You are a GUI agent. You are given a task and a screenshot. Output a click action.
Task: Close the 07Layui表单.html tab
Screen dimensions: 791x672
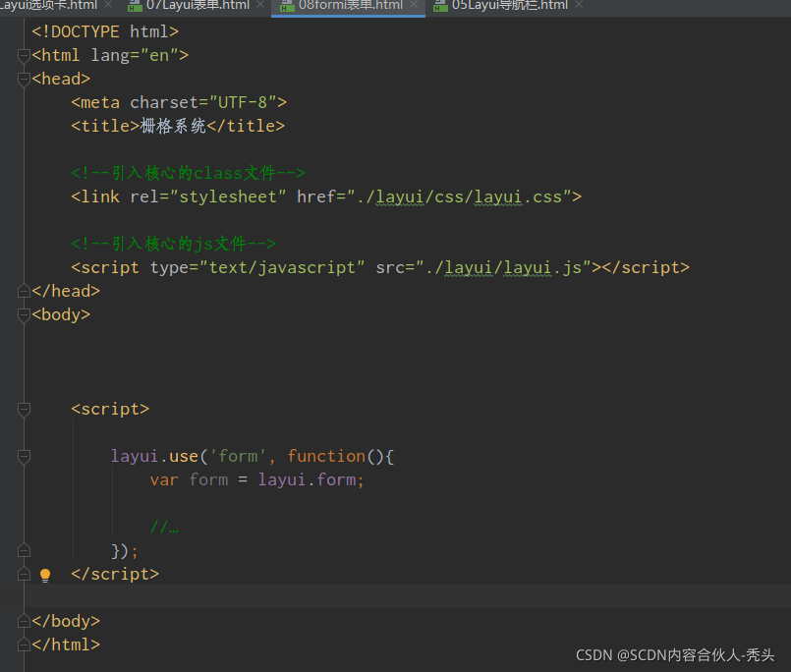[260, 5]
